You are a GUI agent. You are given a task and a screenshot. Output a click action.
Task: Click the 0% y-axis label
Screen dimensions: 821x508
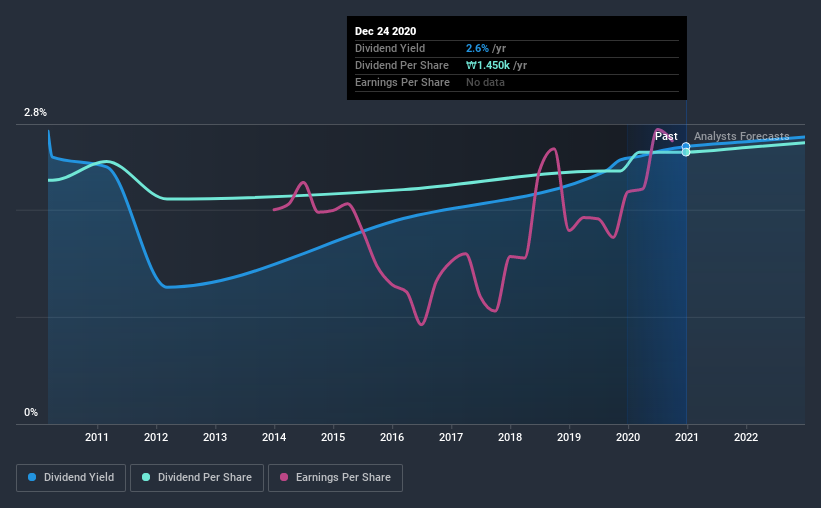[x=31, y=413]
